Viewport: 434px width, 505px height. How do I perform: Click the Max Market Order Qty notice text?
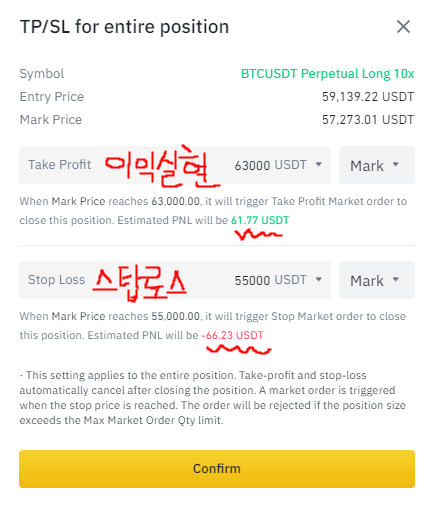pyautogui.click(x=213, y=398)
